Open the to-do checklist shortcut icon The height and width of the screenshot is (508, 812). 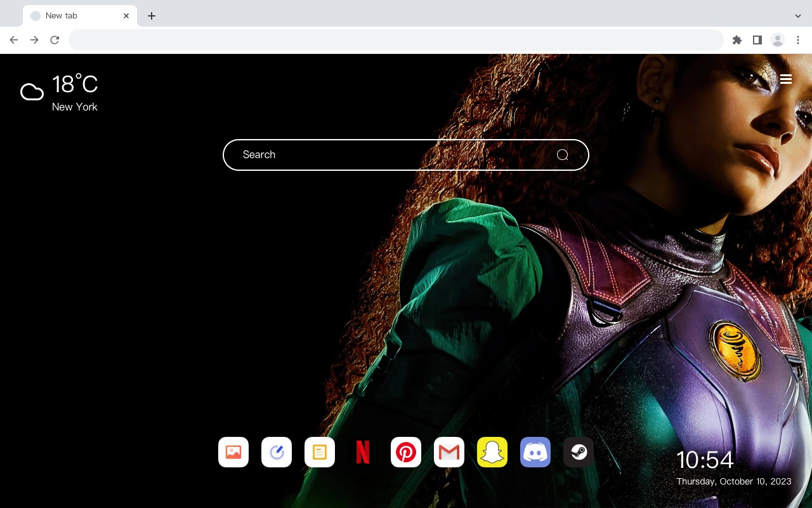[277, 452]
